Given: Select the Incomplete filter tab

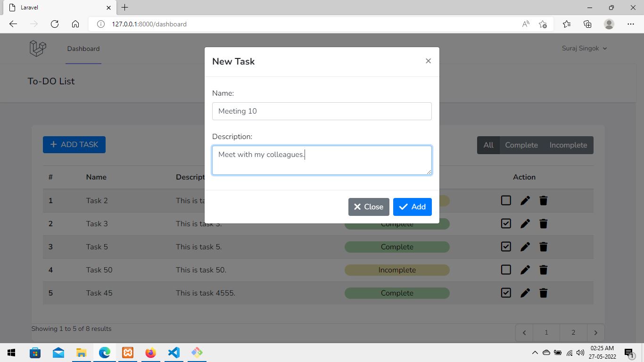Looking at the screenshot, I should (568, 145).
